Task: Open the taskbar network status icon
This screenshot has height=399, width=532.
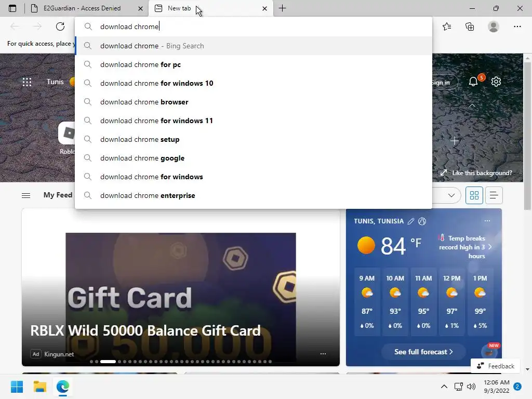Action: [x=458, y=387]
